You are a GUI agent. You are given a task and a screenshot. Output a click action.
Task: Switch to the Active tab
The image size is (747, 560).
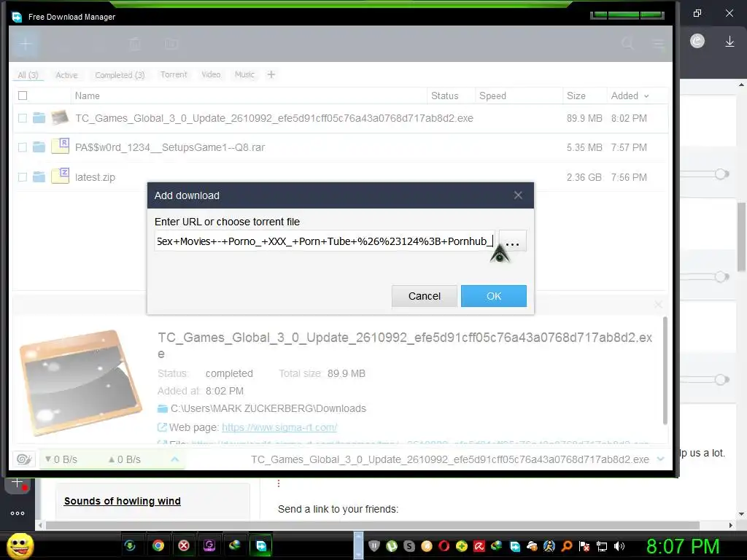pyautogui.click(x=66, y=75)
